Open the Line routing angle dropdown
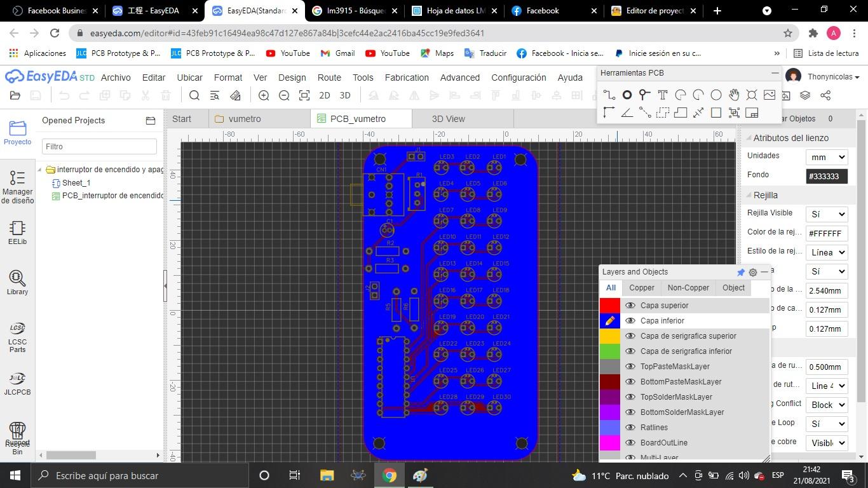This screenshot has width=868, height=488. 827,386
